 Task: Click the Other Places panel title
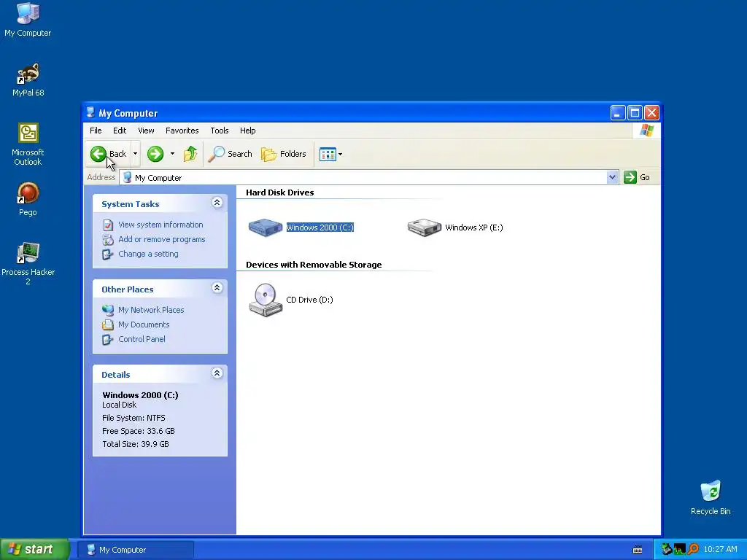click(127, 289)
